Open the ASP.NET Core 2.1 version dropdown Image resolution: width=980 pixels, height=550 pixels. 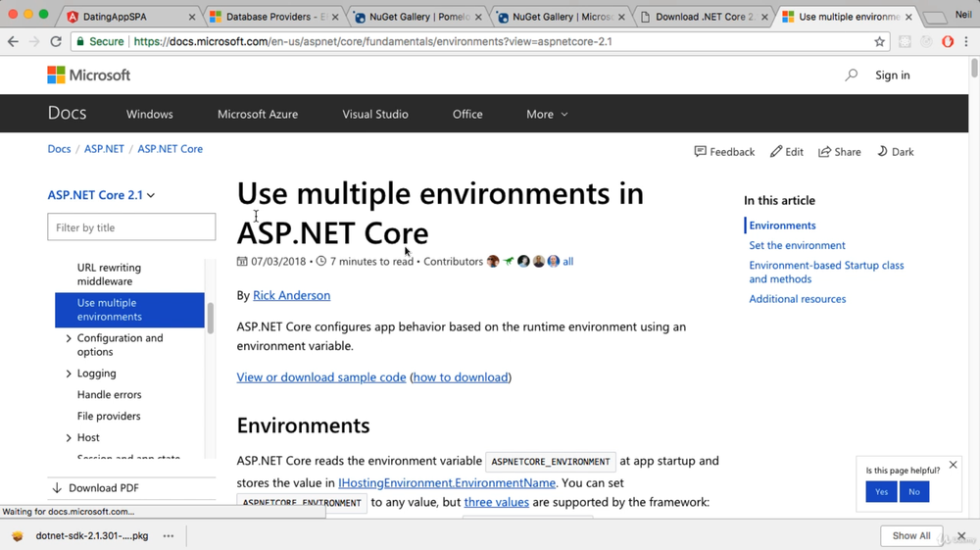(x=101, y=195)
